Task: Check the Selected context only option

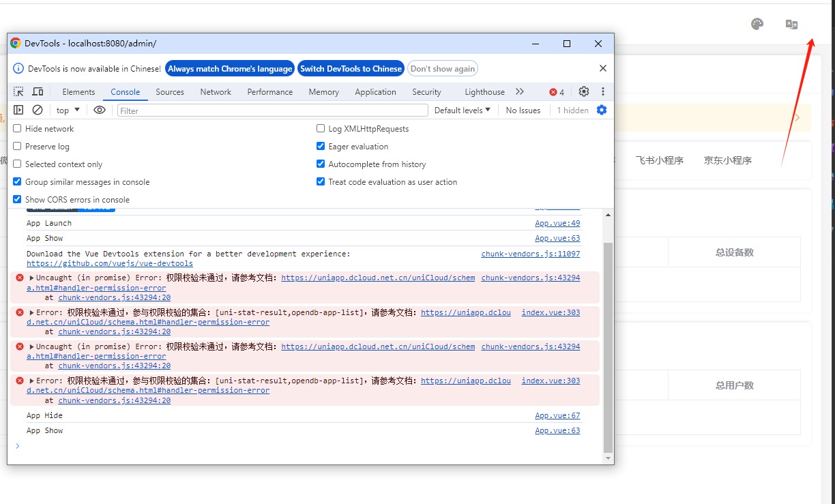Action: click(18, 164)
